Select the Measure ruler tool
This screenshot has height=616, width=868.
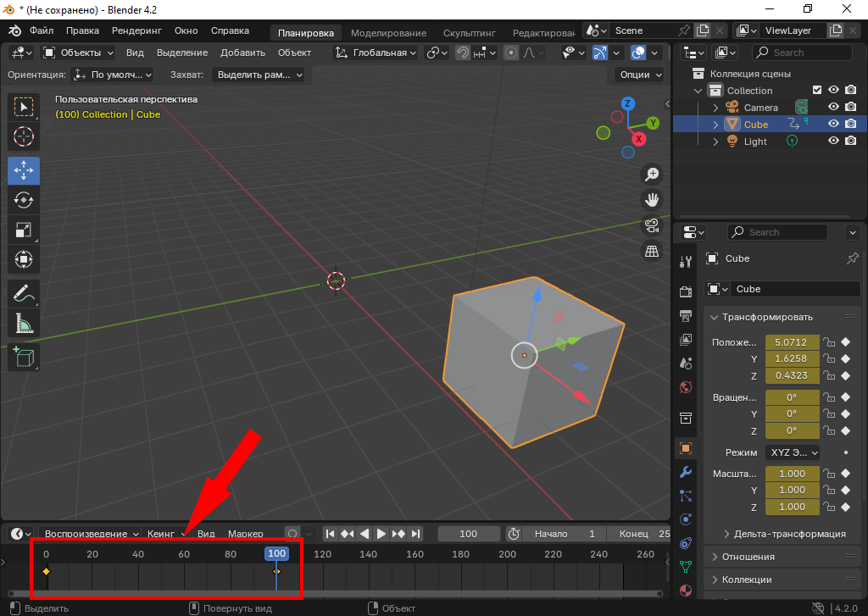click(24, 324)
